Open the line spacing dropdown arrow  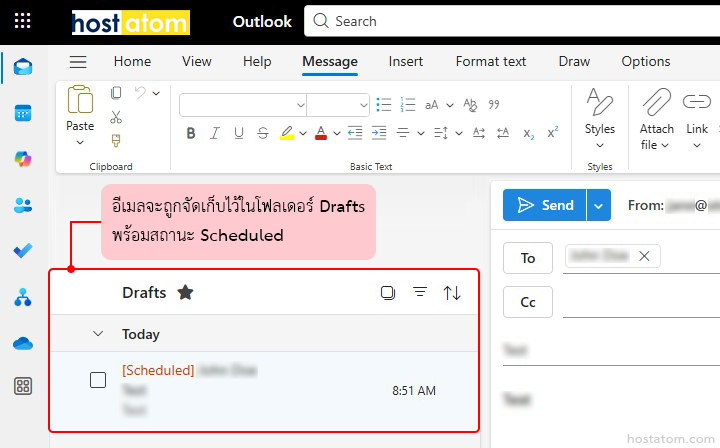[459, 134]
